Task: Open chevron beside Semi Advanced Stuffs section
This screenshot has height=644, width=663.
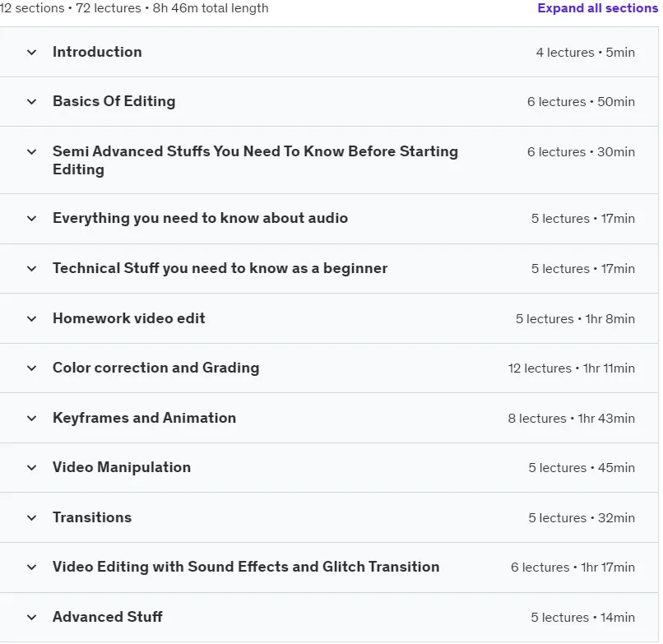Action: click(x=32, y=152)
